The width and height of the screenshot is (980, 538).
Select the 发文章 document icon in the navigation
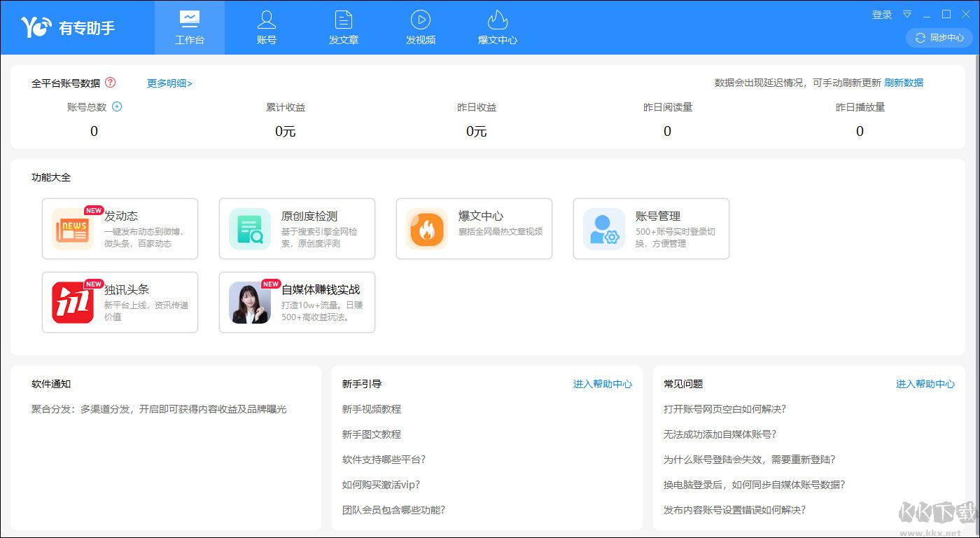(343, 19)
